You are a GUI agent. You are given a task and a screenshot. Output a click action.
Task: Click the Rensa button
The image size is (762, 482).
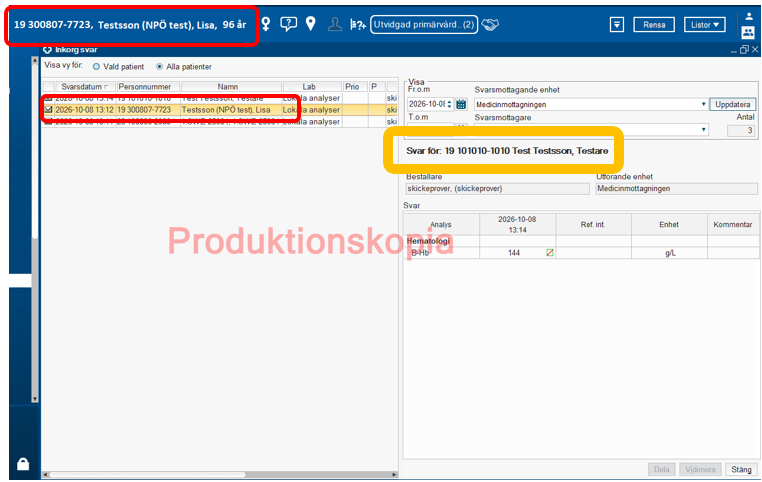pos(654,25)
